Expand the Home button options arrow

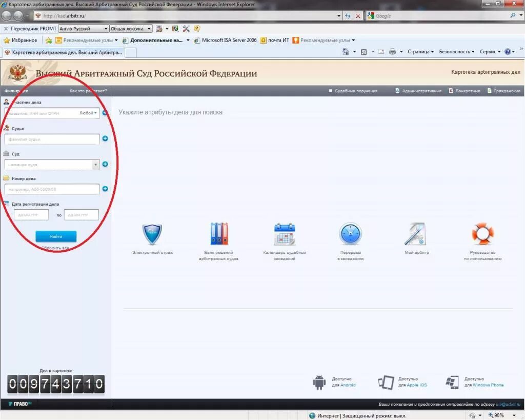pos(354,52)
